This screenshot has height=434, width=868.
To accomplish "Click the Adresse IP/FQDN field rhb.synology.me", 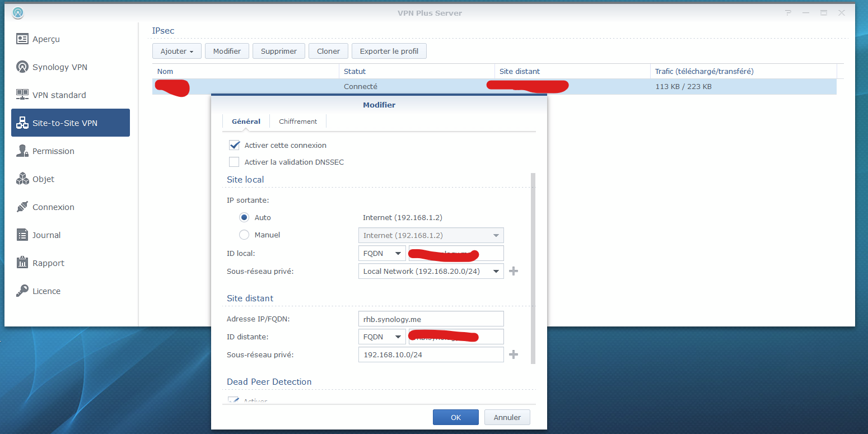I will point(431,319).
